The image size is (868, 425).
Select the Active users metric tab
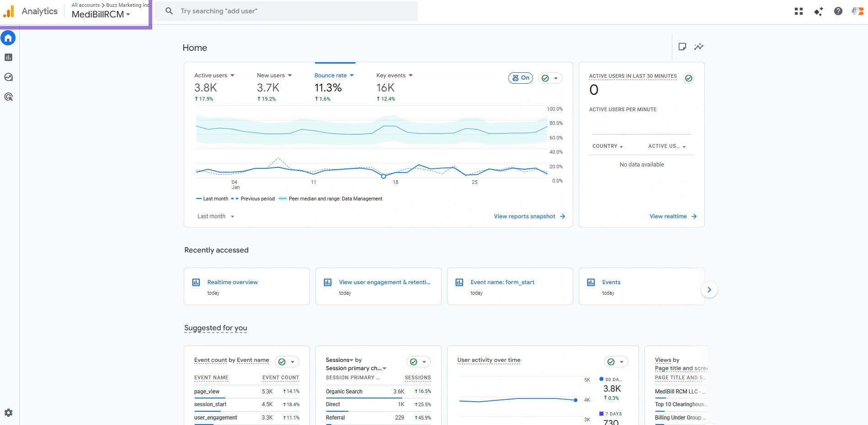214,75
